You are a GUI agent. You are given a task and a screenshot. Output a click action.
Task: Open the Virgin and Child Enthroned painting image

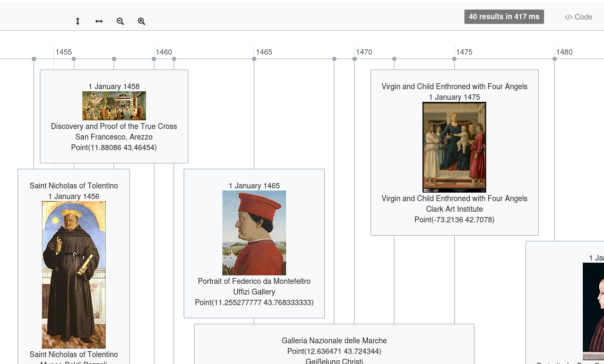click(454, 147)
